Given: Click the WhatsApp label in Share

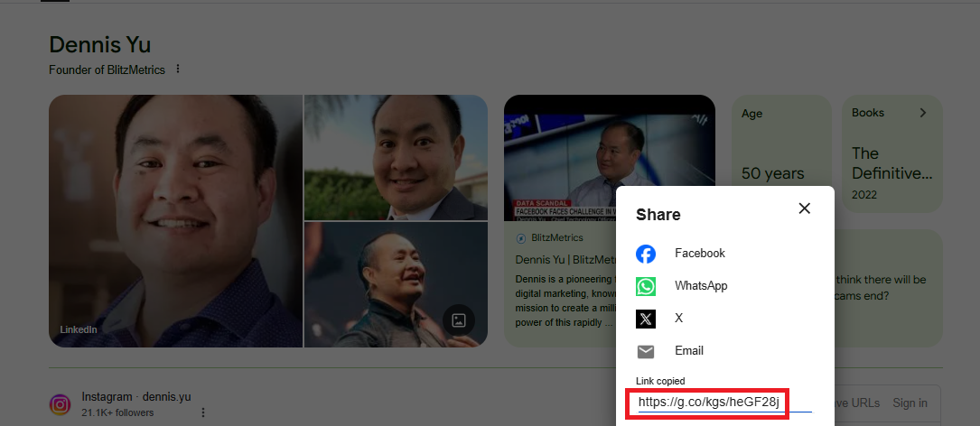Looking at the screenshot, I should point(701,286).
